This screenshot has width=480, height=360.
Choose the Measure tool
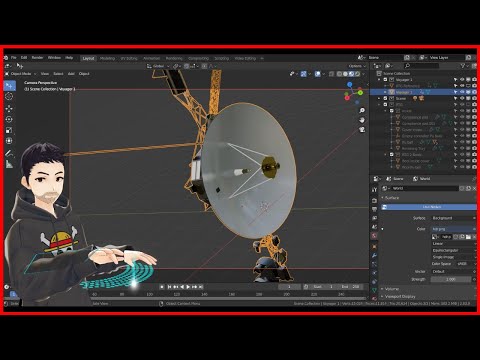tap(9, 164)
